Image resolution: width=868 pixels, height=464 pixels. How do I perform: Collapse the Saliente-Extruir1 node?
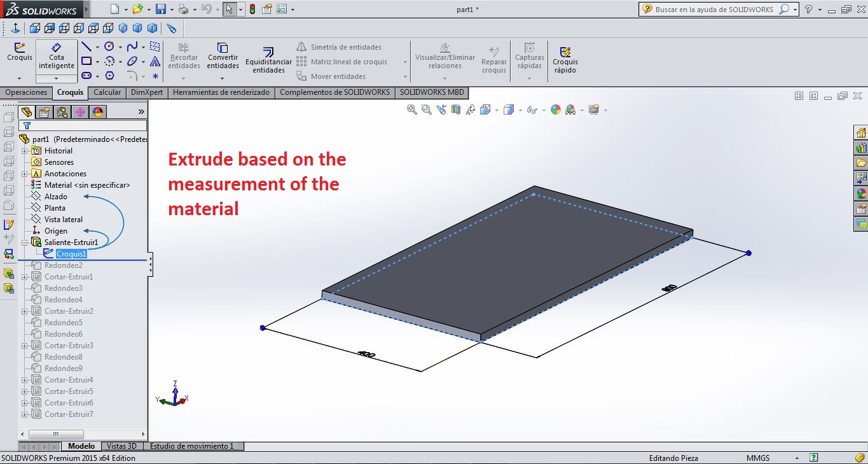25,243
